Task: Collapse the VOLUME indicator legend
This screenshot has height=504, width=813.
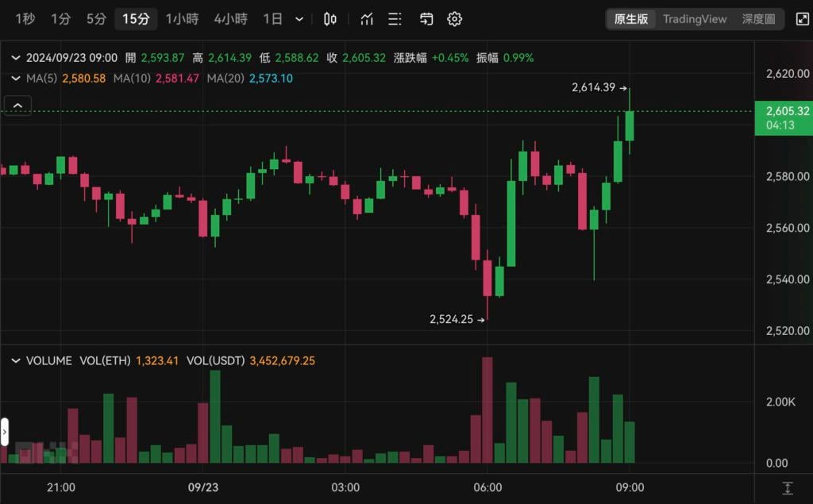Action: (15, 360)
